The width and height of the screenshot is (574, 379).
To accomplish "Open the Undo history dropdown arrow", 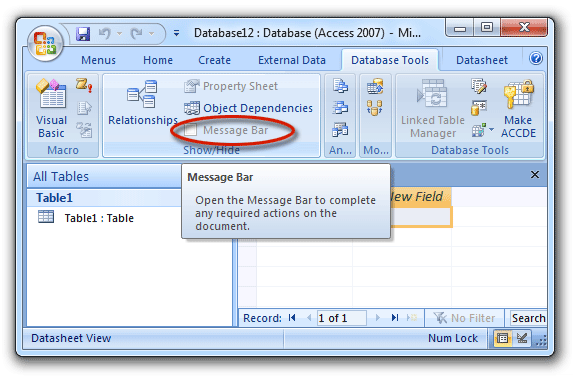I will click(x=119, y=34).
